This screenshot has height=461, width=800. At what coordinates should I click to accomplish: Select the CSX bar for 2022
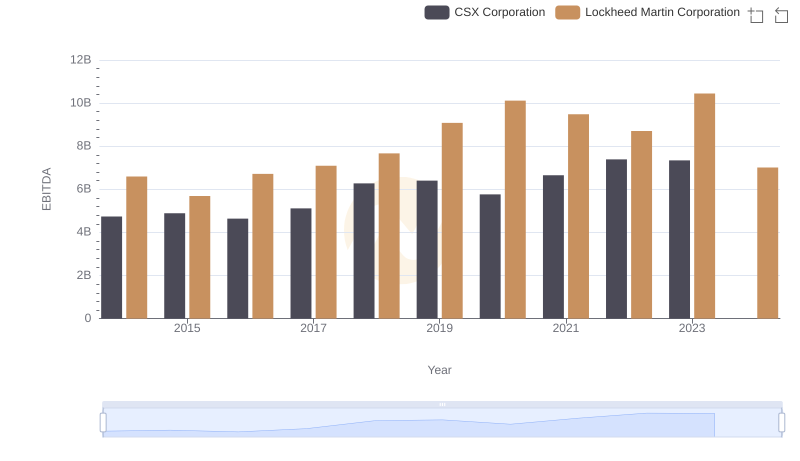[x=616, y=239]
